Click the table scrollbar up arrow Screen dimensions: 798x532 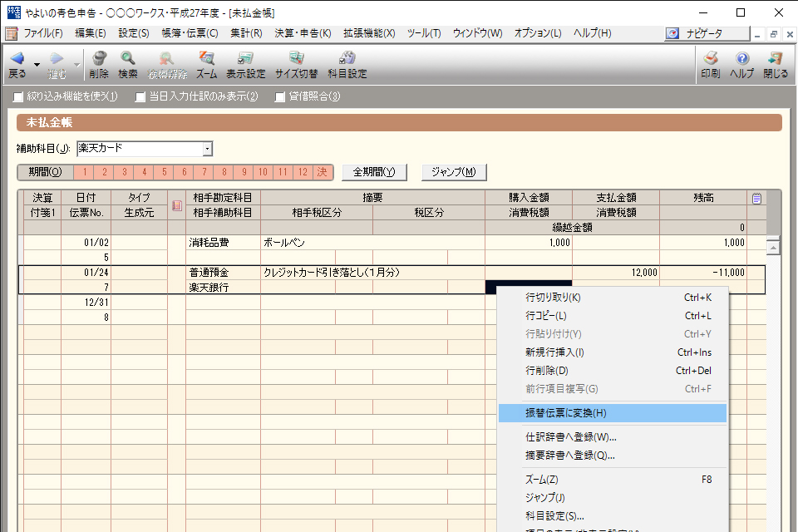tap(773, 248)
